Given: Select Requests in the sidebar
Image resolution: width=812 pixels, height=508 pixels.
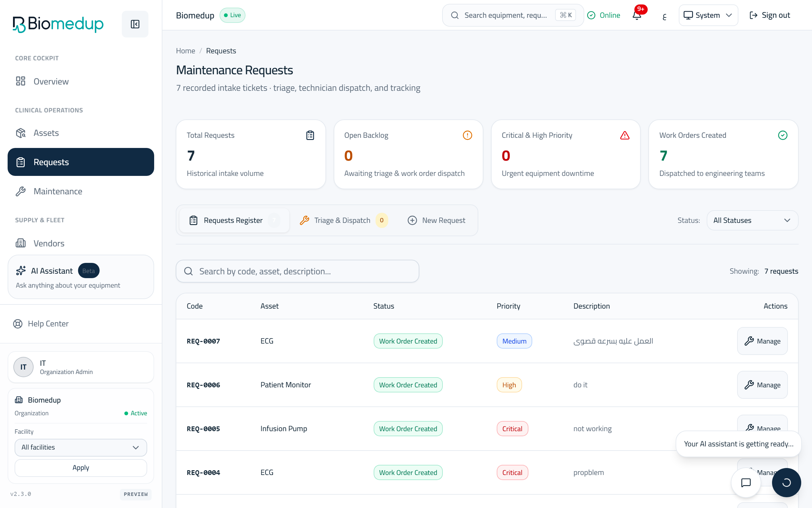Looking at the screenshot, I should tap(81, 162).
